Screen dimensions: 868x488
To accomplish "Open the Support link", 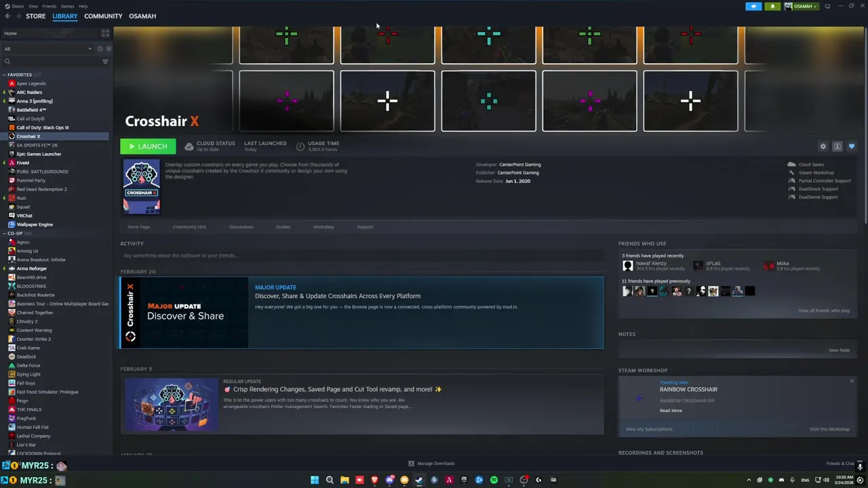I will point(365,227).
